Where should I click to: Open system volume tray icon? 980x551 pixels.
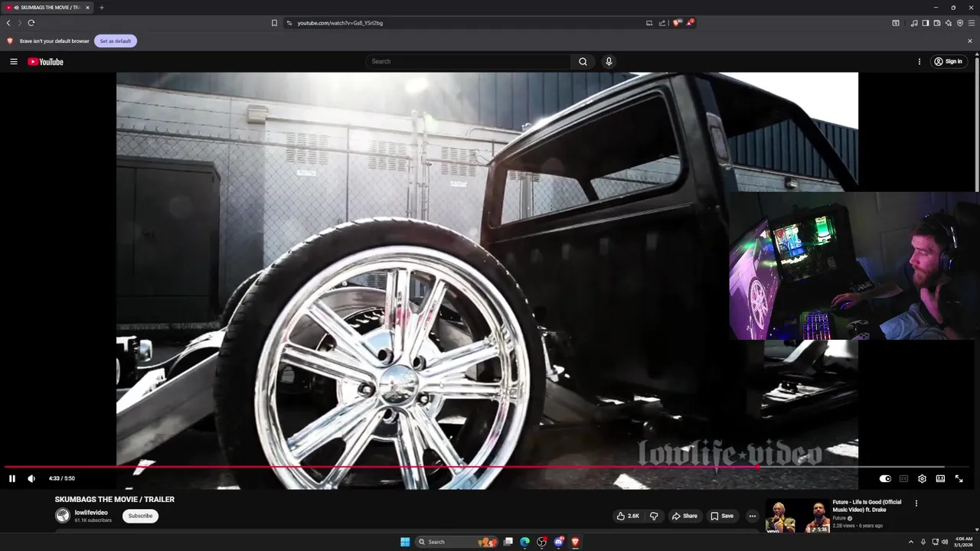[x=944, y=542]
